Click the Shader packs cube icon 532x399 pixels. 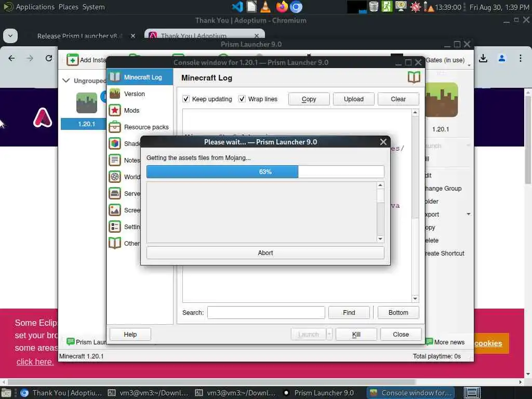[115, 143]
